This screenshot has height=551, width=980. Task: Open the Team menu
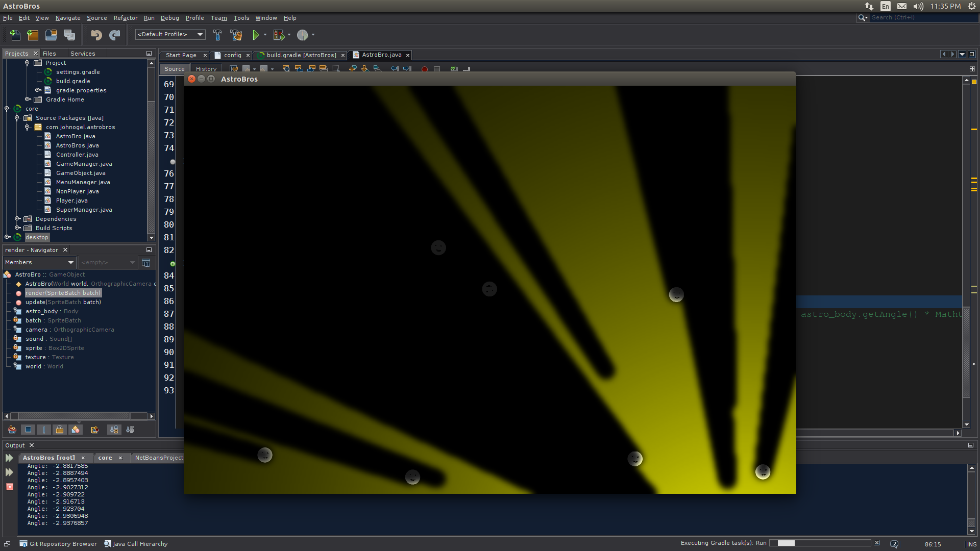[218, 18]
